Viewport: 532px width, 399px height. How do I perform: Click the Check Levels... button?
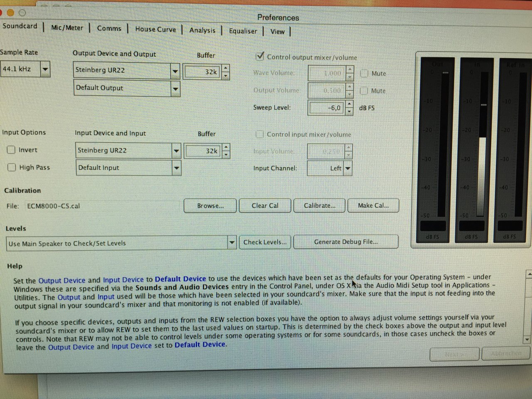click(265, 242)
